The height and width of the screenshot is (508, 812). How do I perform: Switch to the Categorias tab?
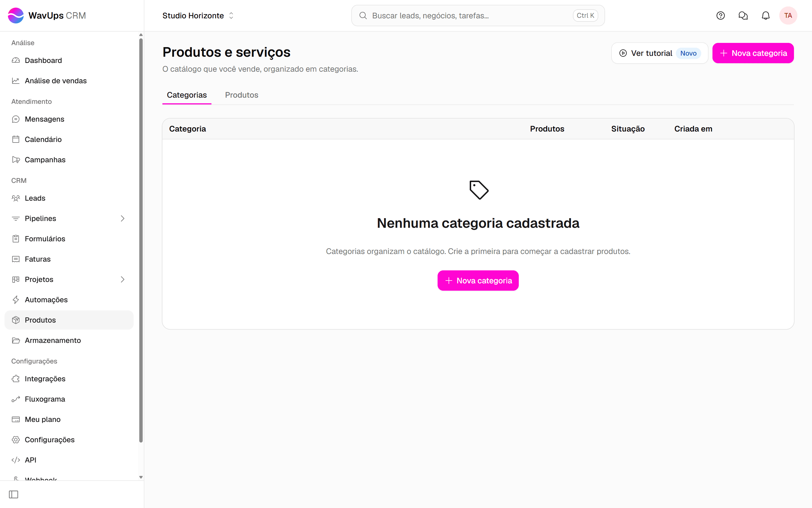[x=187, y=95]
